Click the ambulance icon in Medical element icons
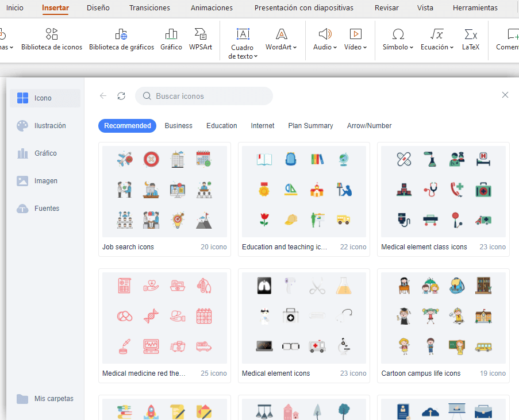The image size is (519, 420). pyautogui.click(x=317, y=346)
